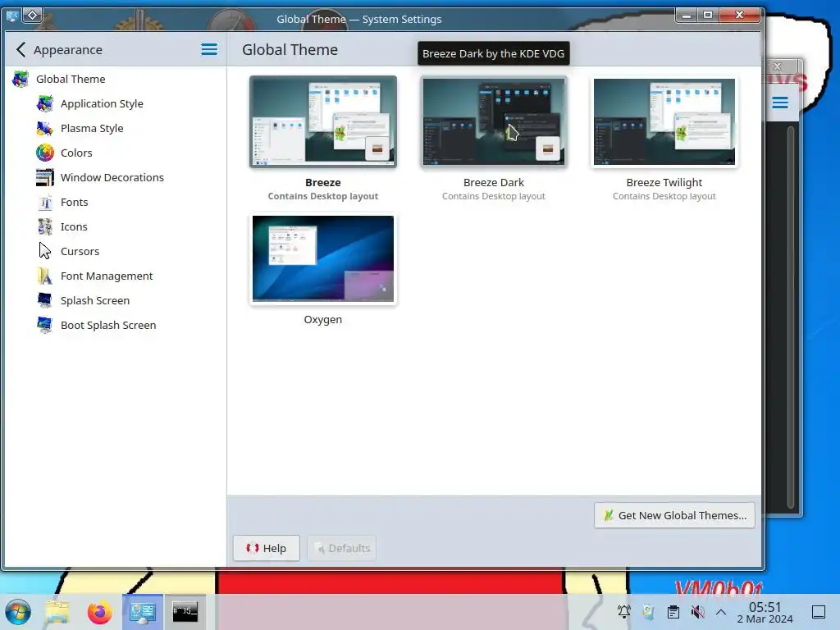The image size is (840, 630).
Task: Click the Cursors arrow icon
Action: tap(45, 251)
